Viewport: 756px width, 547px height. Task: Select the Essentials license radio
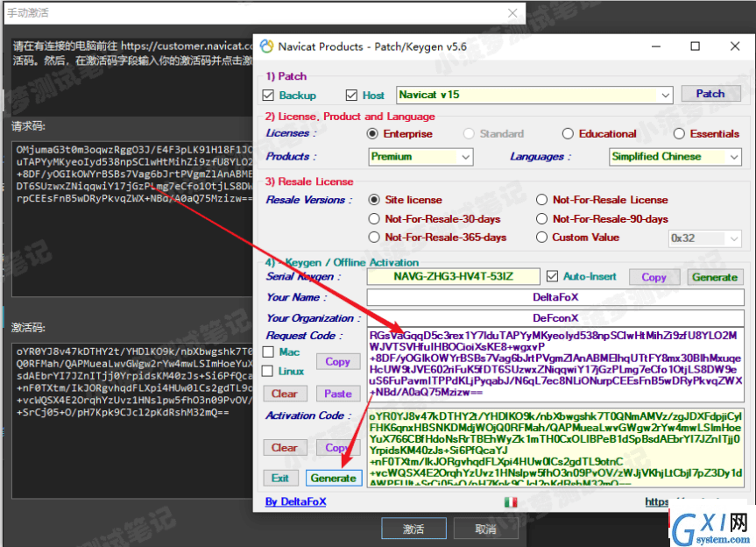(x=679, y=133)
